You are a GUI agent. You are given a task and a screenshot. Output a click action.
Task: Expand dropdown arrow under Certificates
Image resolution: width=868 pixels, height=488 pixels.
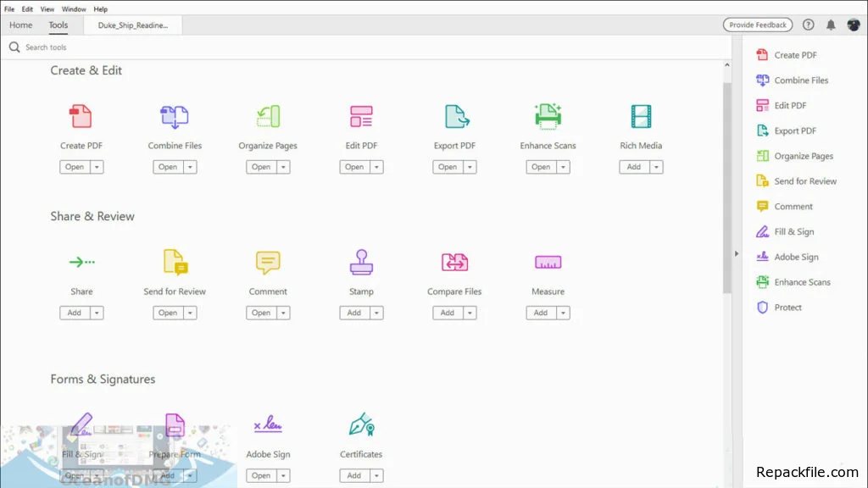[376, 476]
